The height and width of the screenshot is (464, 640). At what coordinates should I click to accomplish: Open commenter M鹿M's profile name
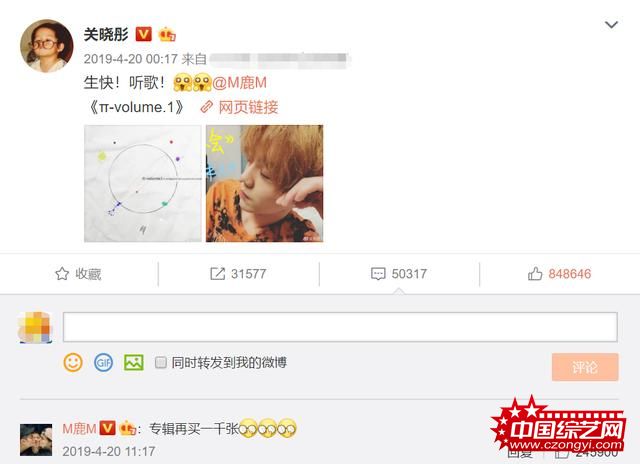click(x=79, y=428)
